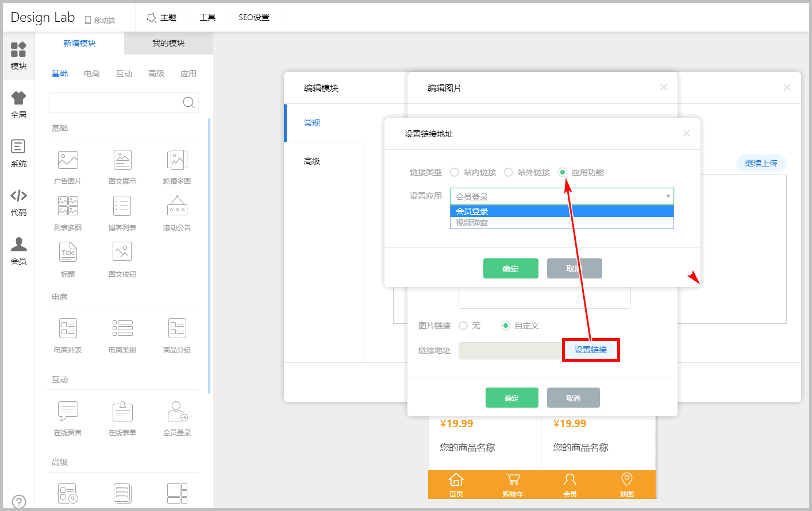812x511 pixels.
Task: Confirm with 确定 in 设置链接地址 dialog
Action: (511, 269)
